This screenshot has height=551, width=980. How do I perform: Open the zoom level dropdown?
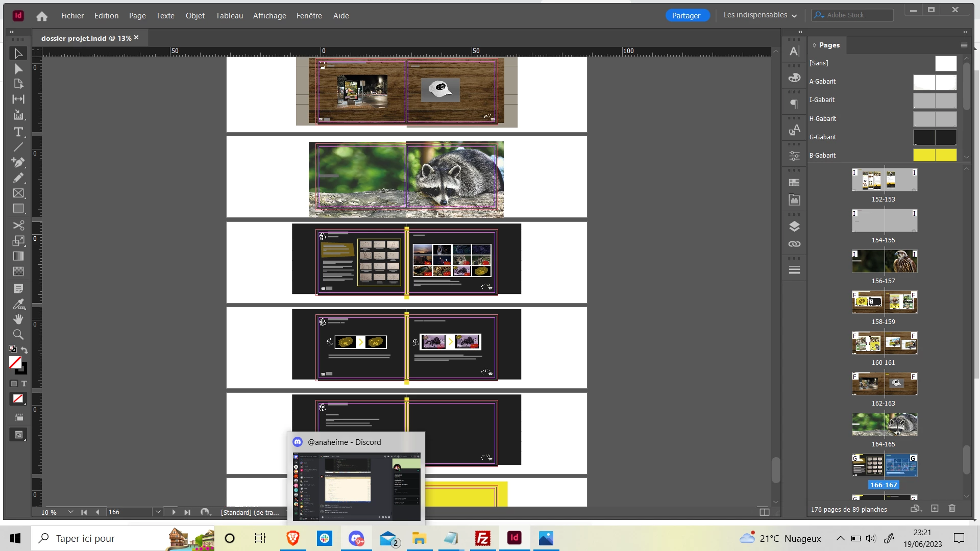point(70,512)
